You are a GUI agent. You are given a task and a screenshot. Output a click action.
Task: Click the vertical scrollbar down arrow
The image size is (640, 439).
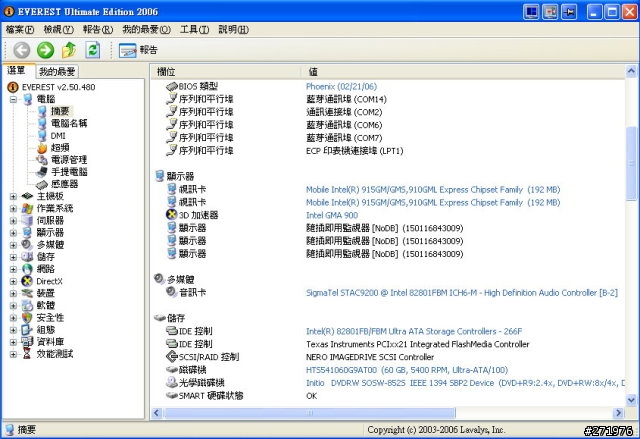pos(631,400)
